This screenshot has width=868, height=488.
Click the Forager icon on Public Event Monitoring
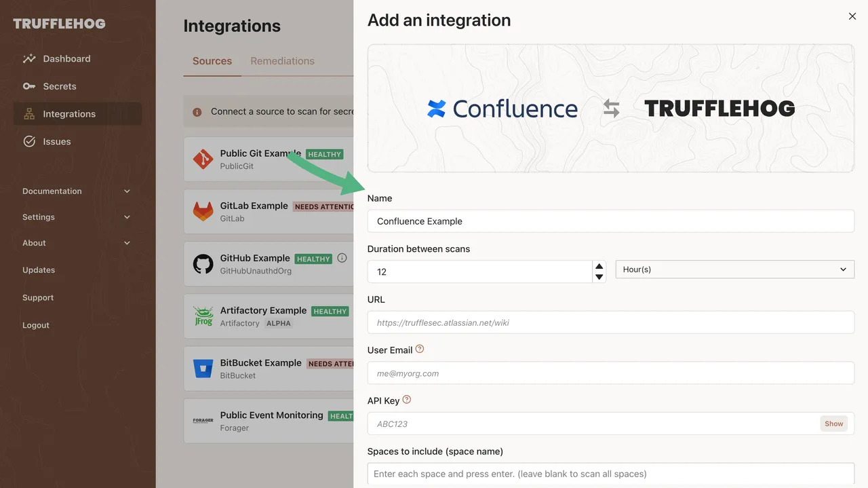pyautogui.click(x=203, y=420)
